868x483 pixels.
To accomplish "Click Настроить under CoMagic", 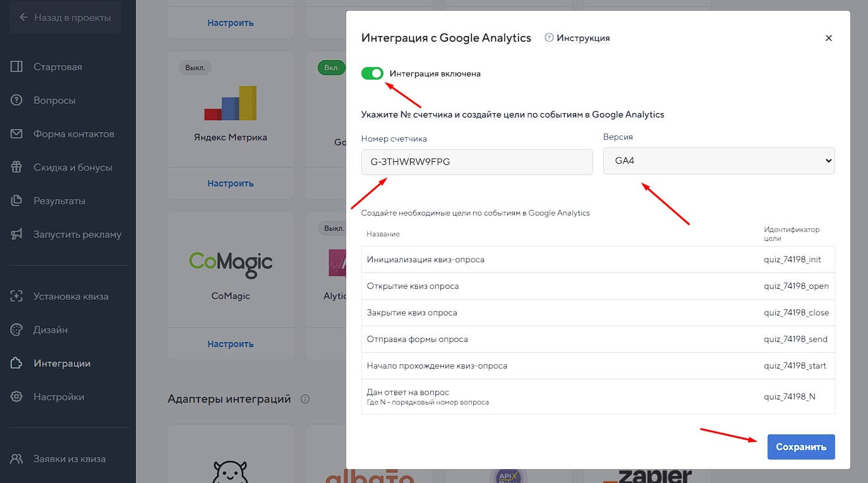I will pyautogui.click(x=231, y=344).
